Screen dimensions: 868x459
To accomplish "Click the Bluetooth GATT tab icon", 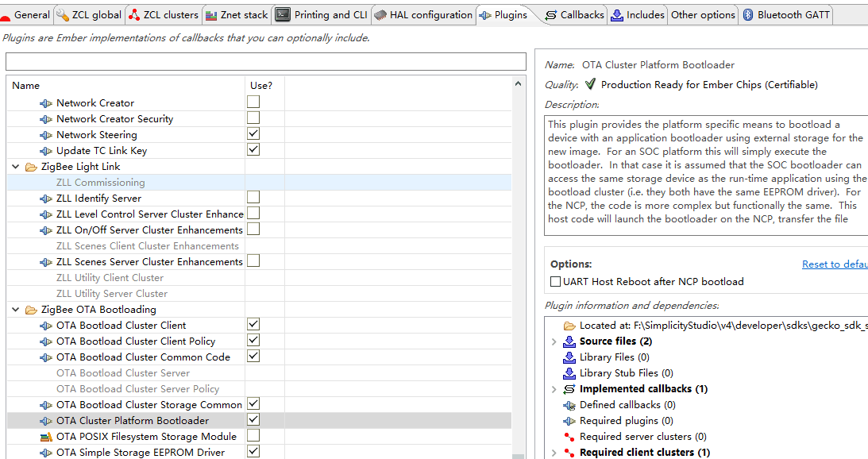I will coord(748,14).
